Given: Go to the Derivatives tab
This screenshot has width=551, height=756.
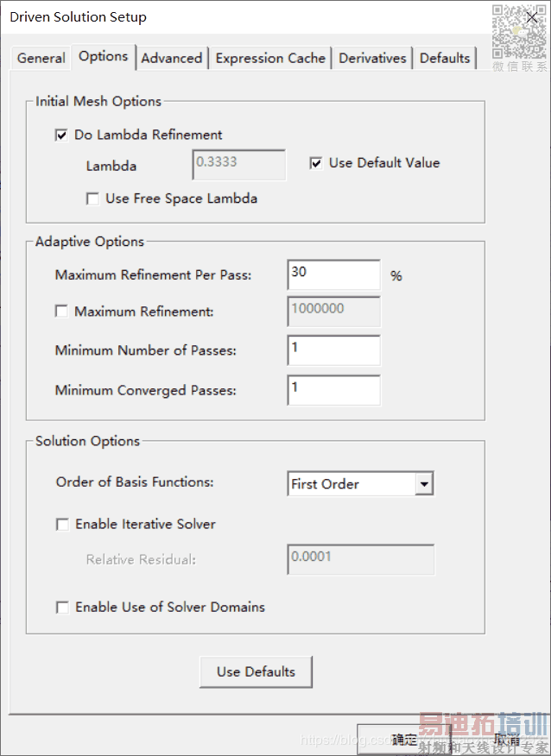Looking at the screenshot, I should (x=372, y=58).
